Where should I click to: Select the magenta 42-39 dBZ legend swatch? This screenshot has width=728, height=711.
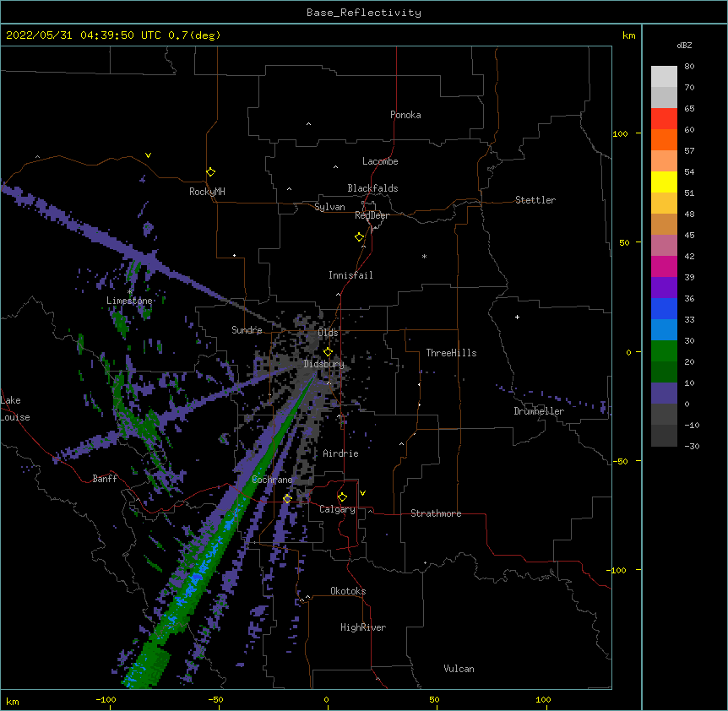coord(664,266)
